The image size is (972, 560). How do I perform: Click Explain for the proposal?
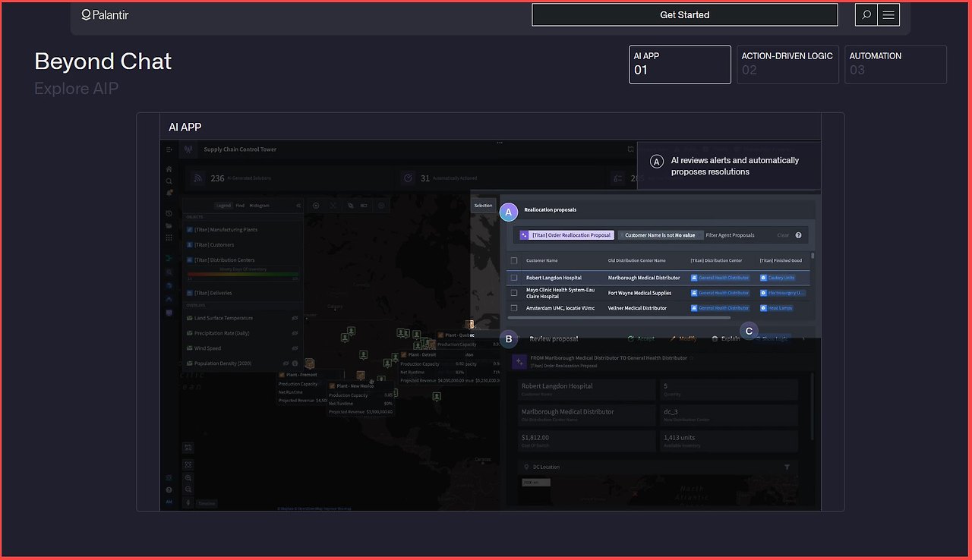tap(726, 338)
